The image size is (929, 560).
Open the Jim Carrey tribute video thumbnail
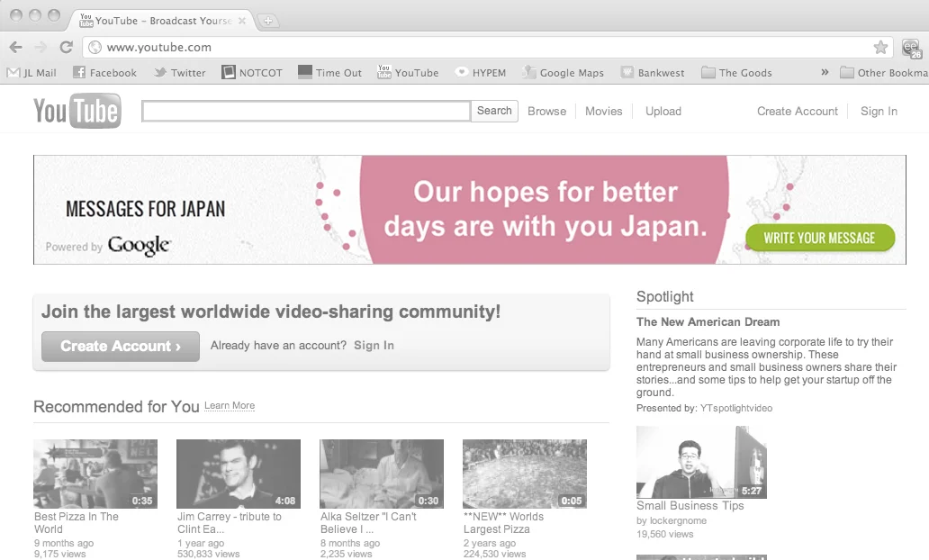(239, 474)
